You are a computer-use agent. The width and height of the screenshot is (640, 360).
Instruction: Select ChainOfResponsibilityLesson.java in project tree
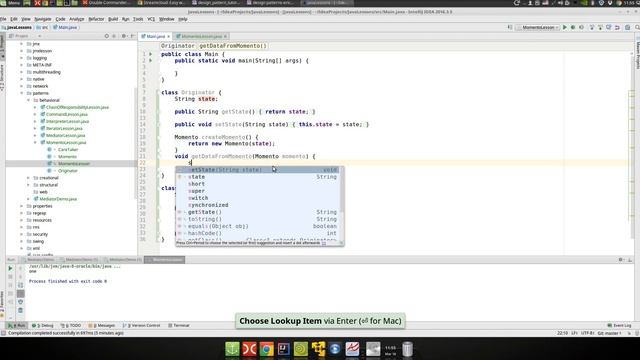click(77, 107)
